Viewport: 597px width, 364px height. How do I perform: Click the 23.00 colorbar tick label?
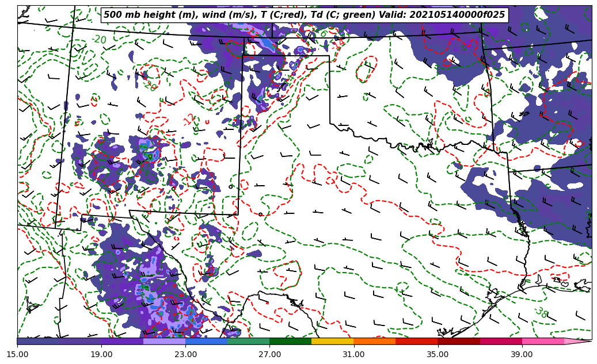pyautogui.click(x=185, y=354)
